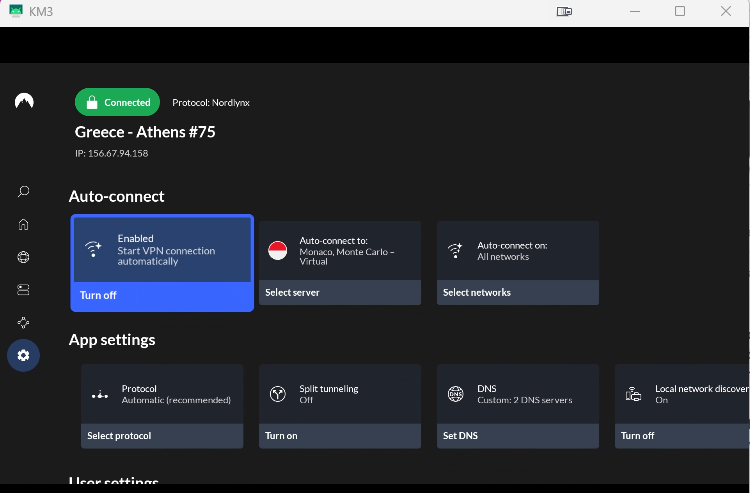Click the Greece - Athens #75 server name

(x=145, y=132)
